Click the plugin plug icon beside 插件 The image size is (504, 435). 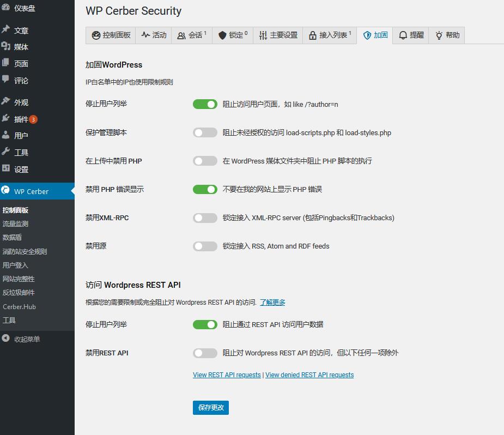[x=5, y=118]
